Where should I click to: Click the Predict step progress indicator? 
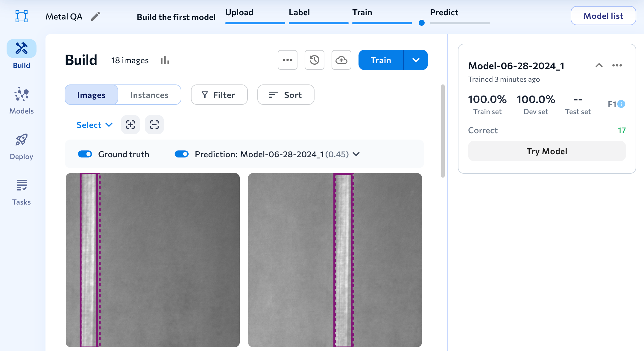pos(421,23)
